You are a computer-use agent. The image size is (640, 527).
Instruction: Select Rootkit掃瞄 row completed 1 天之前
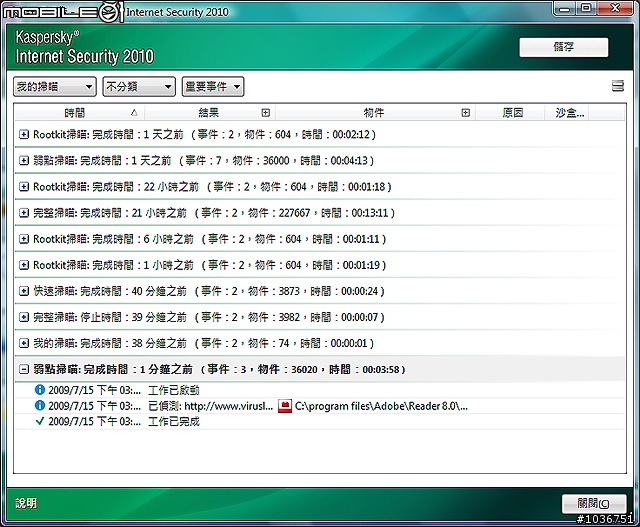[x=320, y=134]
